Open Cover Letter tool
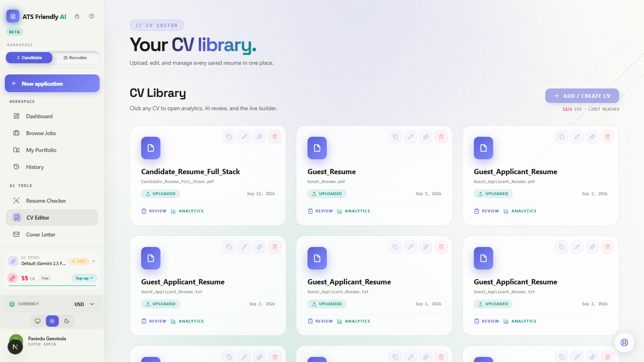The height and width of the screenshot is (362, 644). point(52,234)
